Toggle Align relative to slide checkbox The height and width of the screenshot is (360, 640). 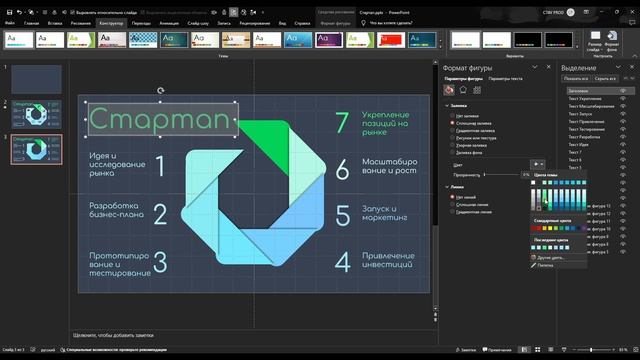point(73,12)
